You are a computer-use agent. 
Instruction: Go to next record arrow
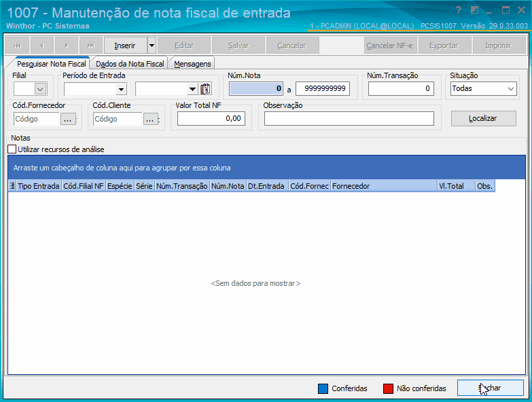click(x=67, y=45)
